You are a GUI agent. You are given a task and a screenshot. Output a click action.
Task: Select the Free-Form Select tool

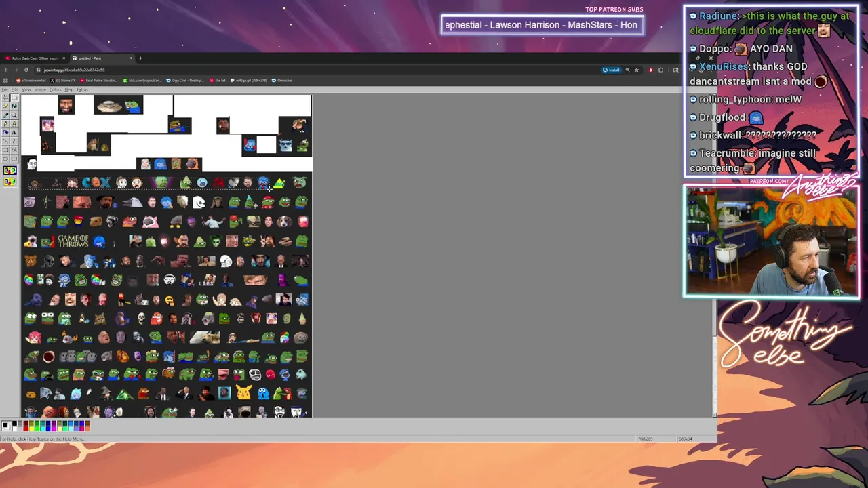[x=5, y=98]
